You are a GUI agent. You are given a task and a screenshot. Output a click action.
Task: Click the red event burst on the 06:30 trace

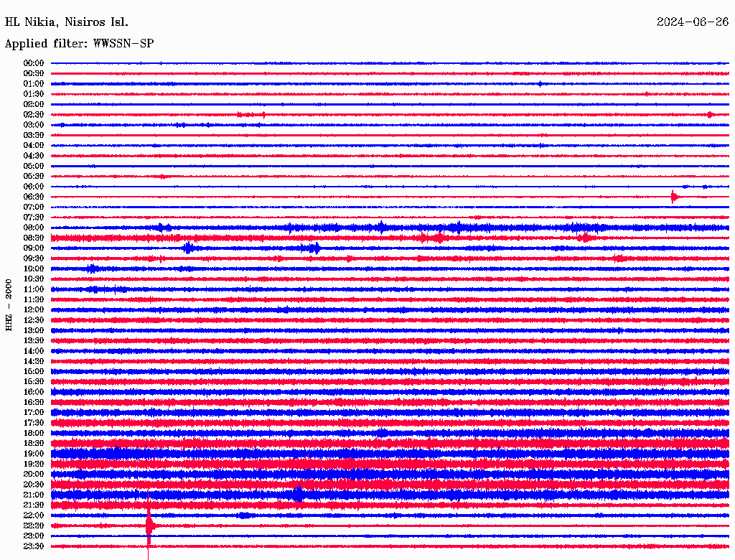(675, 197)
